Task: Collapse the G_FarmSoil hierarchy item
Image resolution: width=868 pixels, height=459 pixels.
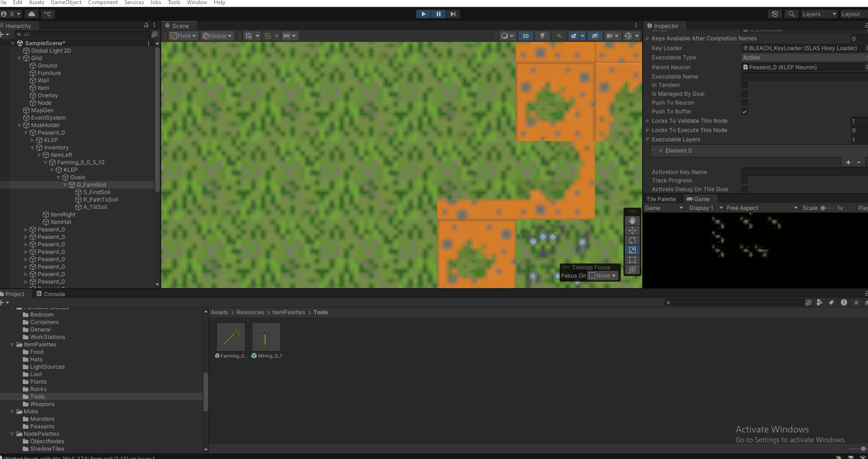Action: (x=65, y=185)
